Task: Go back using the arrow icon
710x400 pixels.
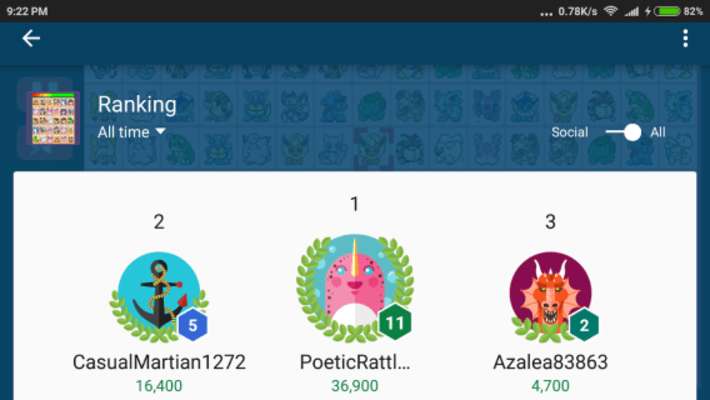Action: (x=31, y=39)
